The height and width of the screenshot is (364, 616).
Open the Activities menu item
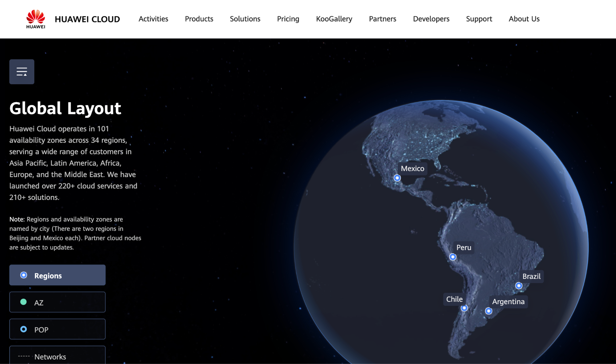pyautogui.click(x=153, y=19)
